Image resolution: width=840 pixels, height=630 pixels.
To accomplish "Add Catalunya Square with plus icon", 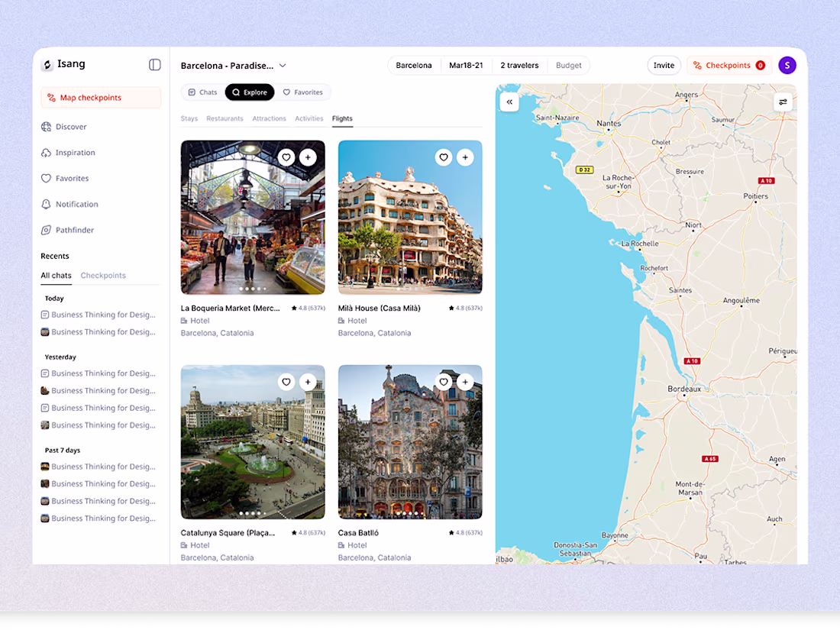I will [x=308, y=382].
